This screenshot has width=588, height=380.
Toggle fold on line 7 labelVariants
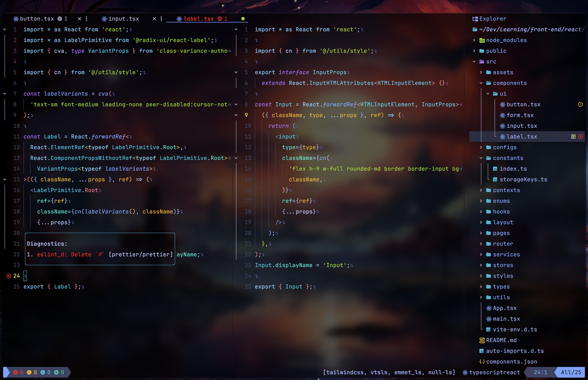click(x=5, y=94)
